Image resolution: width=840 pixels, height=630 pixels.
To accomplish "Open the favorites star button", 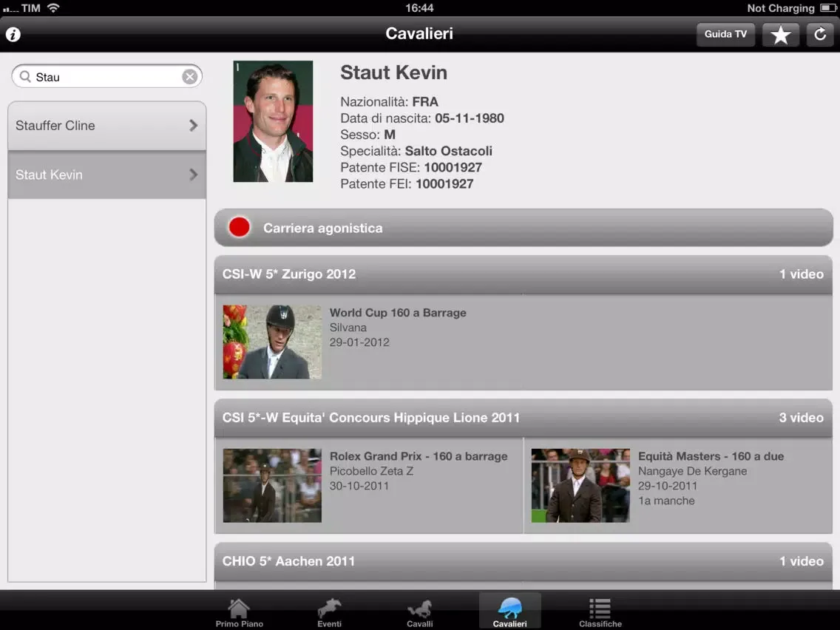I will pyautogui.click(x=781, y=35).
